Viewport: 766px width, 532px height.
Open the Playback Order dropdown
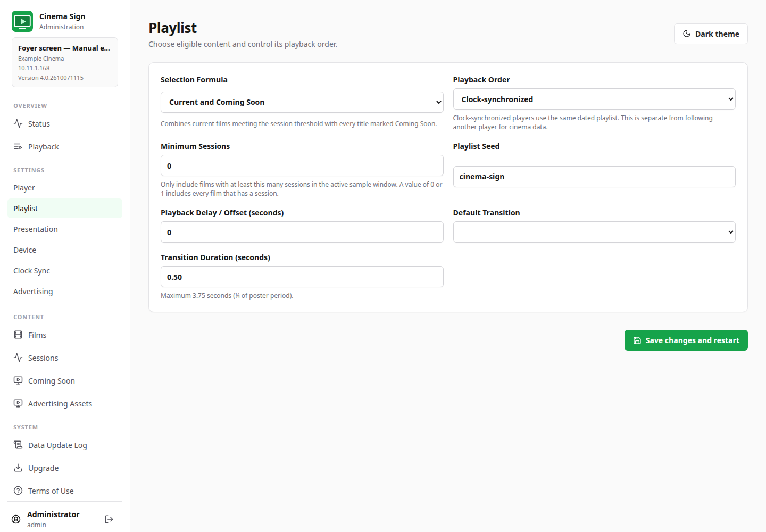[x=594, y=99]
